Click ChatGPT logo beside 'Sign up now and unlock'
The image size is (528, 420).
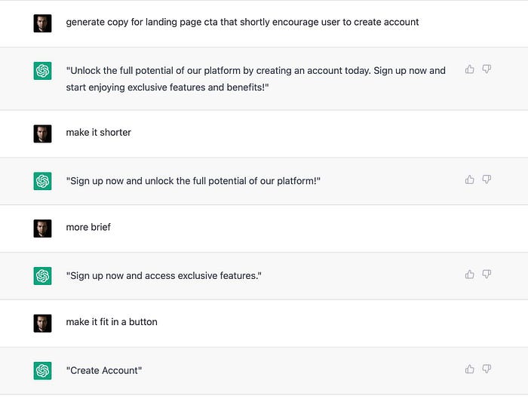point(42,181)
